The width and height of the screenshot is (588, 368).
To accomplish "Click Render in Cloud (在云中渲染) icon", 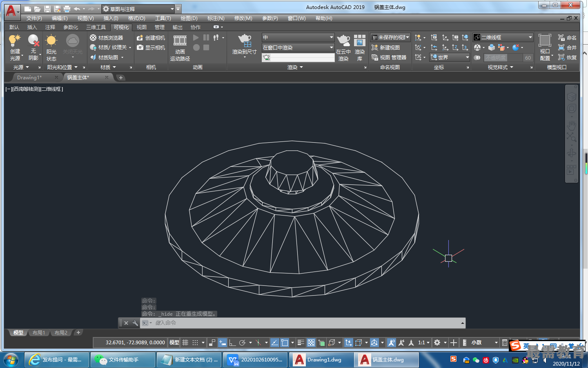I will click(x=343, y=40).
